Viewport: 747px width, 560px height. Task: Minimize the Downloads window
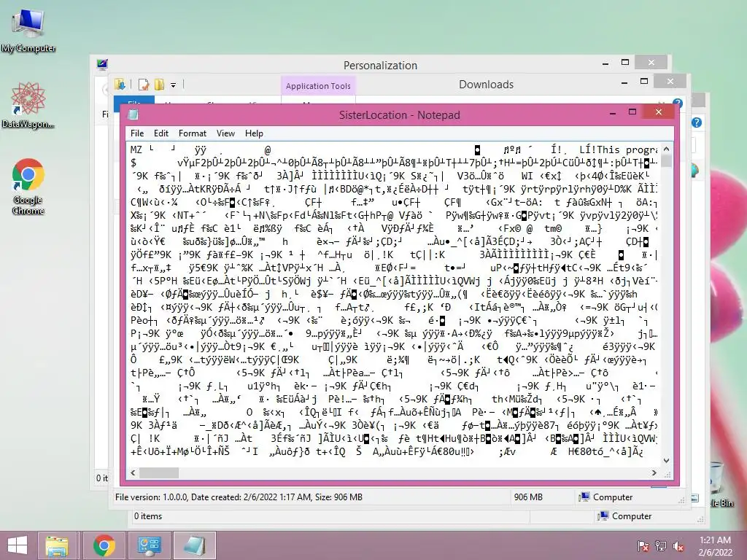[624, 82]
